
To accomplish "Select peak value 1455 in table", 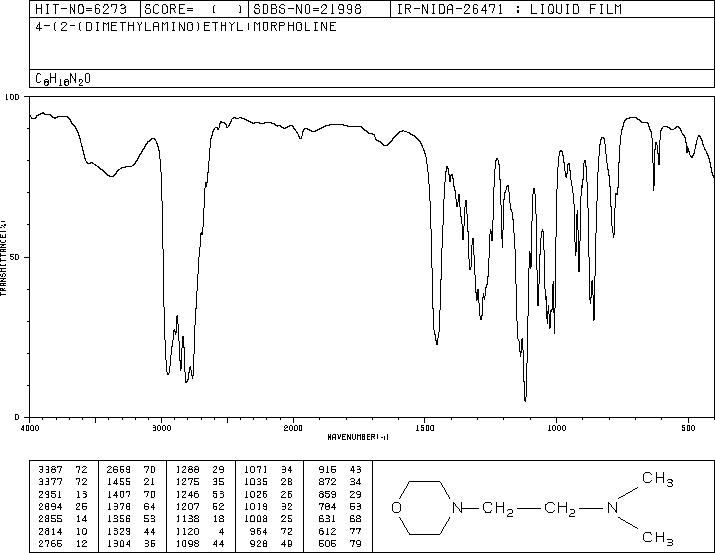I will click(119, 482).
